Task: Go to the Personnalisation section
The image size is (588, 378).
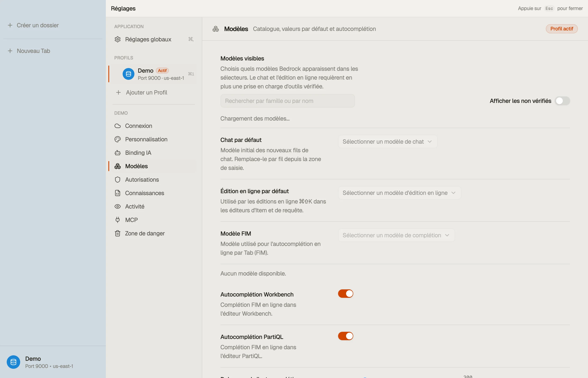Action: coord(154,139)
